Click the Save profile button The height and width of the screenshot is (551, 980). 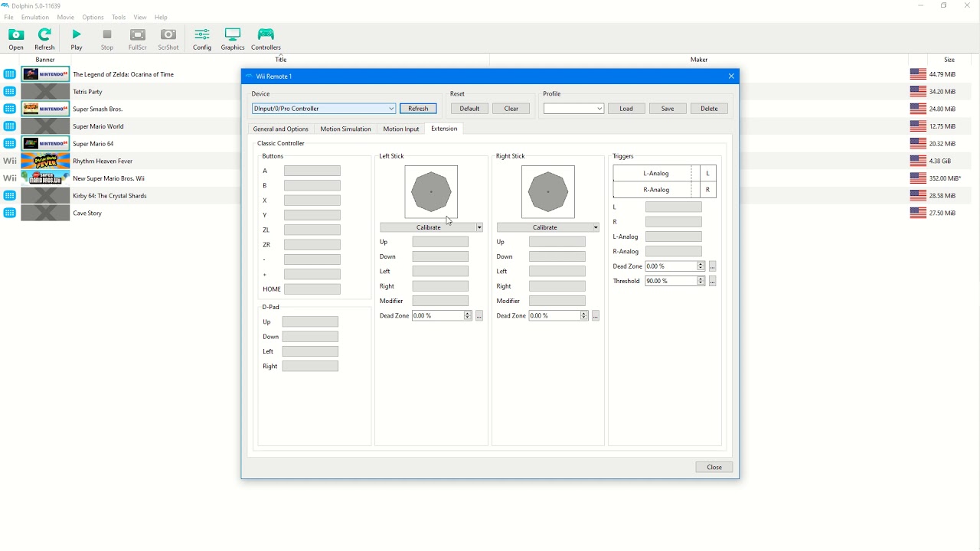668,109
